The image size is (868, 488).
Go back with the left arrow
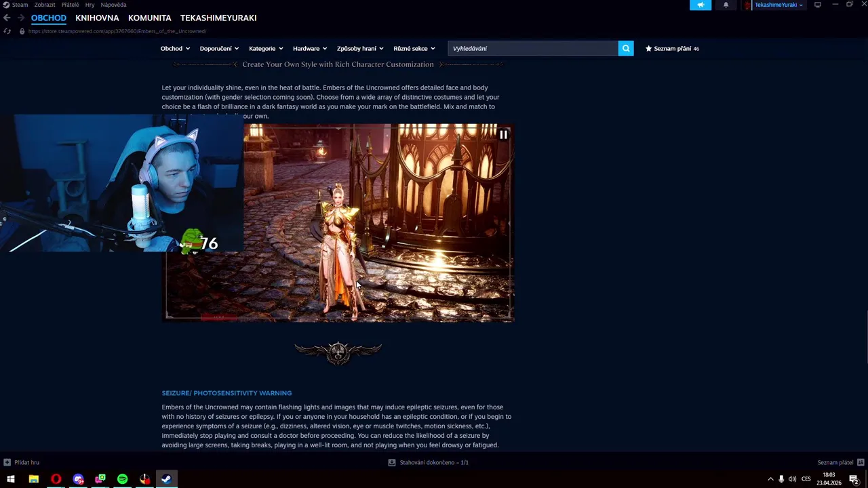[7, 18]
